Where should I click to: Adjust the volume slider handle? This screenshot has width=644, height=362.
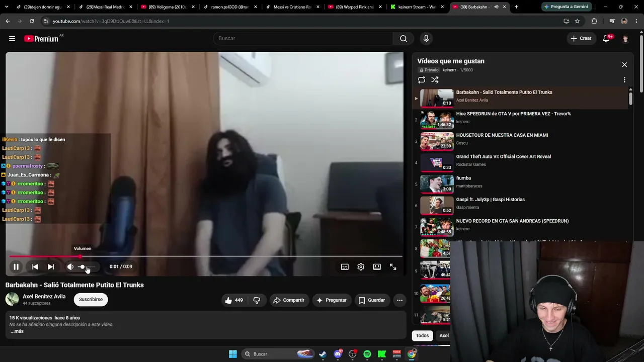pyautogui.click(x=82, y=267)
